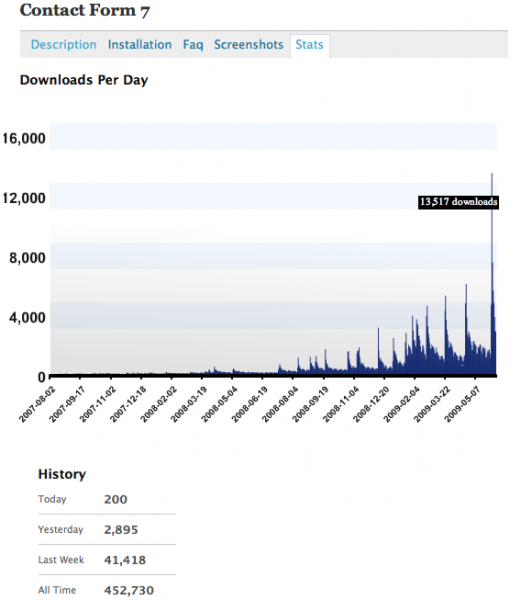Screen dimensions: 521x600
Task: Click the 13,517 downloads tooltip
Action: coord(458,202)
